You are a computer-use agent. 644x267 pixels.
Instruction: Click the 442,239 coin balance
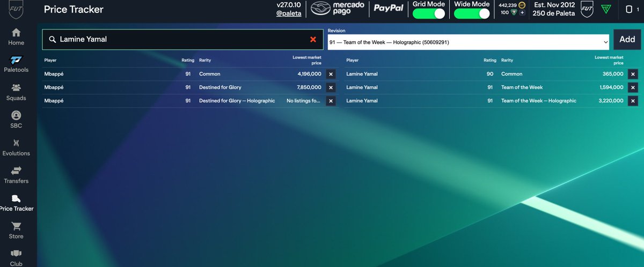(x=508, y=4)
